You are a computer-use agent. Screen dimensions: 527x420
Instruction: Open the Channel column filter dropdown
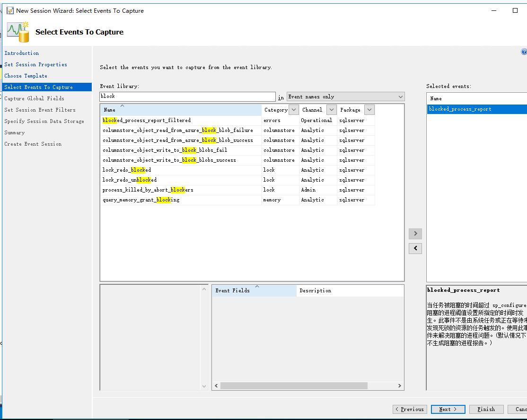(332, 110)
